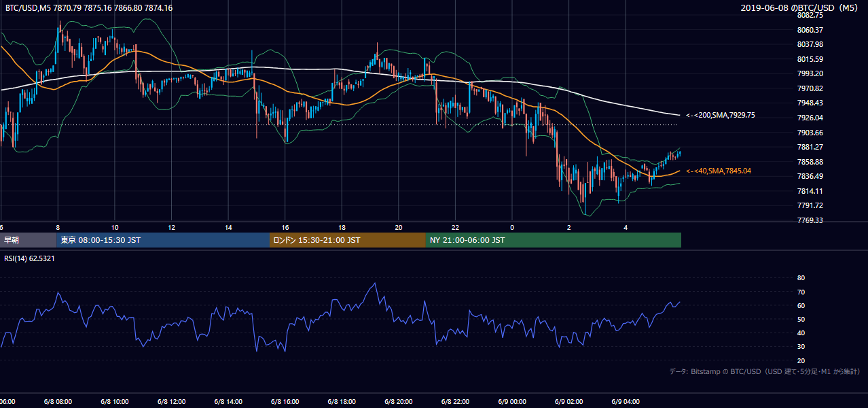
Task: Click the 6/8 16:00 time label
Action: click(285, 402)
